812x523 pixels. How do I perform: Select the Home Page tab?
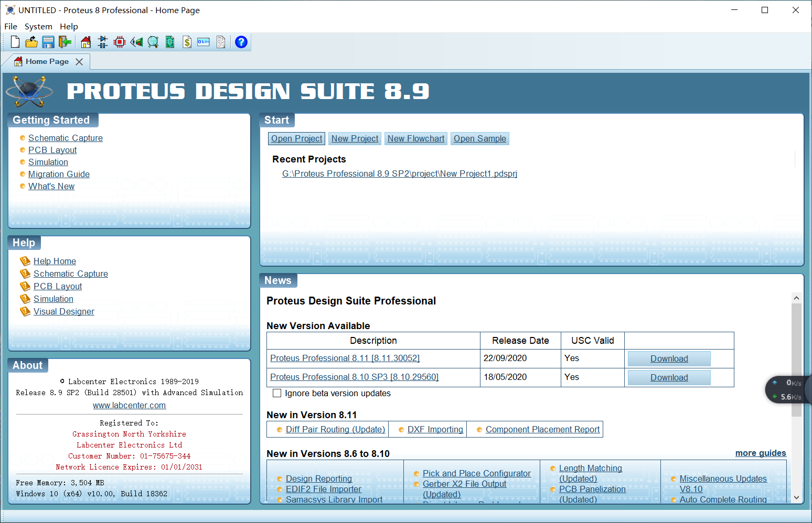pos(47,61)
